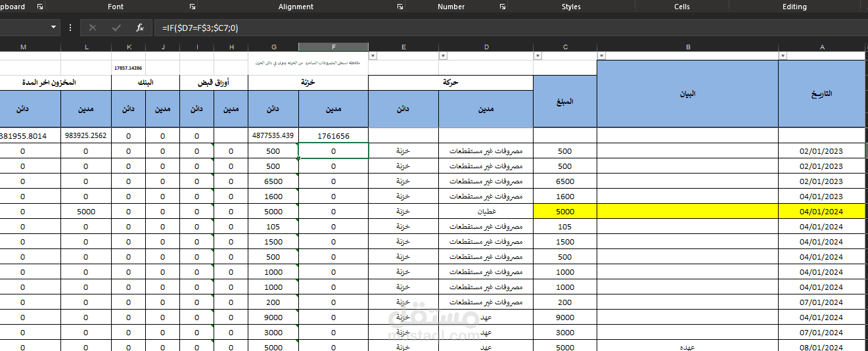Viewport: 868px width, 351px height.
Task: Select column header K
Action: click(x=129, y=47)
